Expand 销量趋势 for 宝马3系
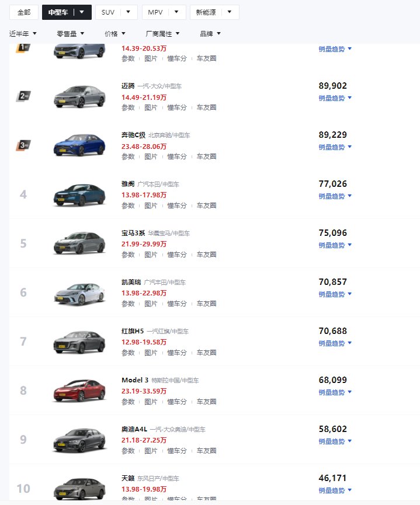 pyautogui.click(x=335, y=245)
